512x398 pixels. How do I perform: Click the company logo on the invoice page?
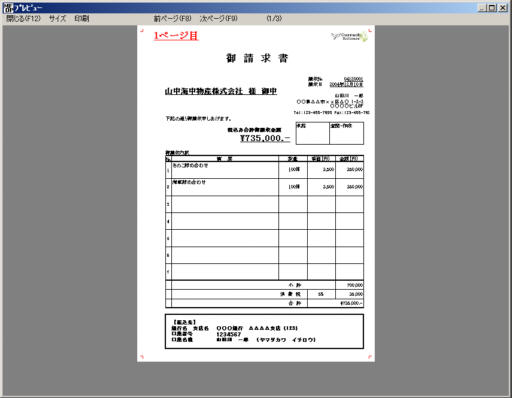(349, 36)
